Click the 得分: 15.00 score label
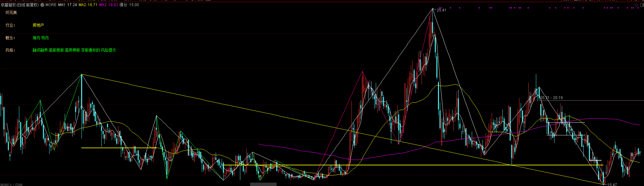Image resolution: width=644 pixels, height=186 pixels. [x=129, y=5]
